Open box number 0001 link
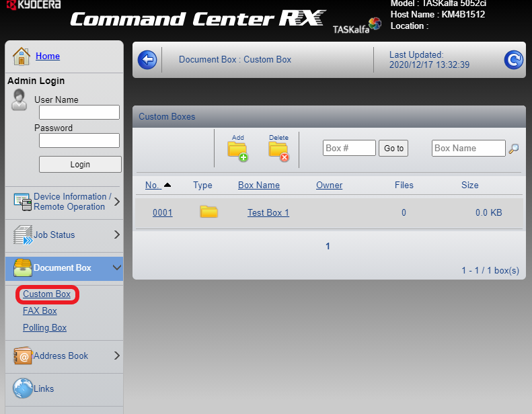532x414 pixels. 163,212
